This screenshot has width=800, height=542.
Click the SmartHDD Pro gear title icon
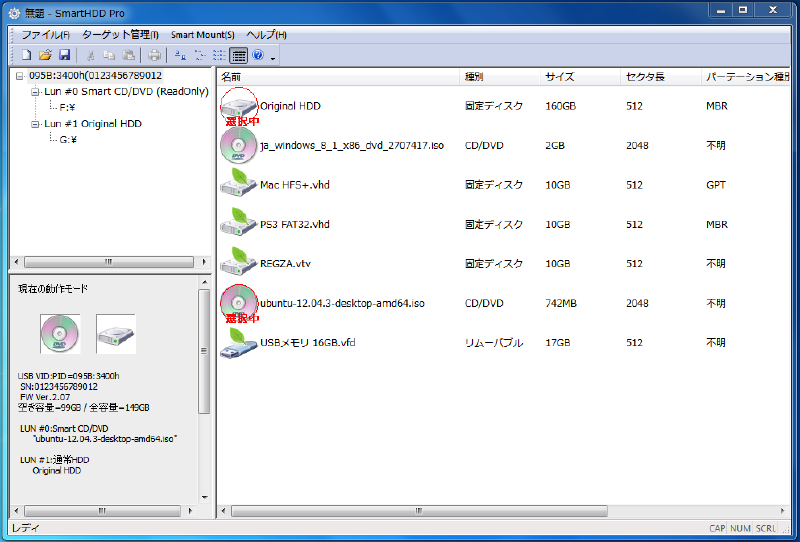click(x=15, y=13)
